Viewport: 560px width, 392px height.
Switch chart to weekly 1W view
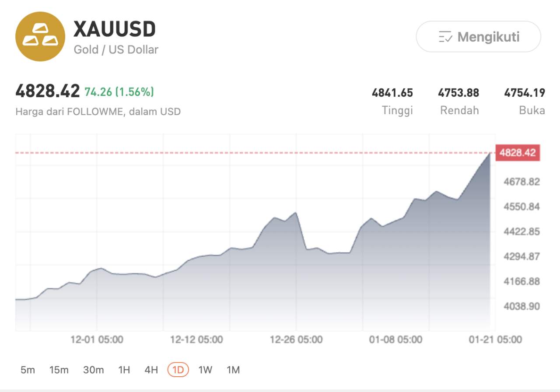coord(204,370)
